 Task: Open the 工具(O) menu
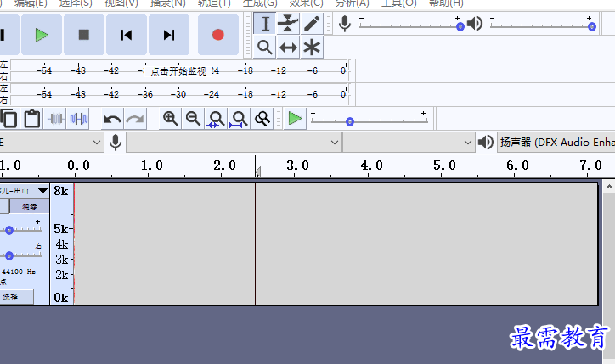point(399,3)
